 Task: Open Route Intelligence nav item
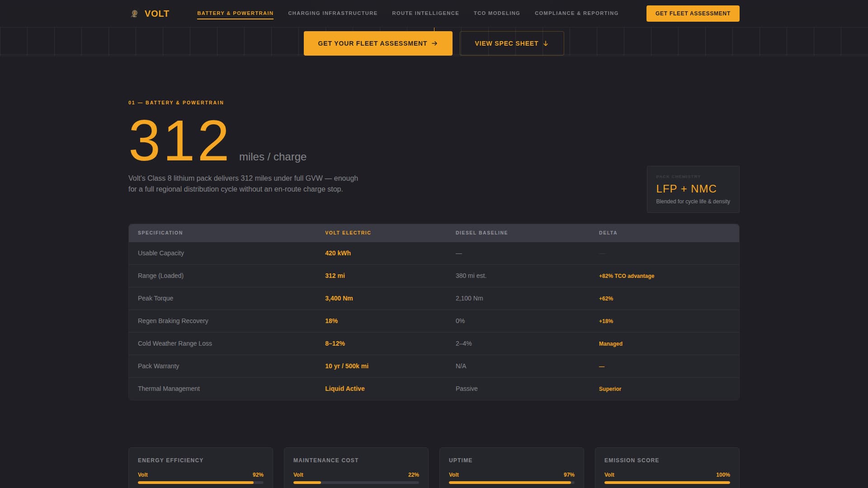click(x=425, y=13)
